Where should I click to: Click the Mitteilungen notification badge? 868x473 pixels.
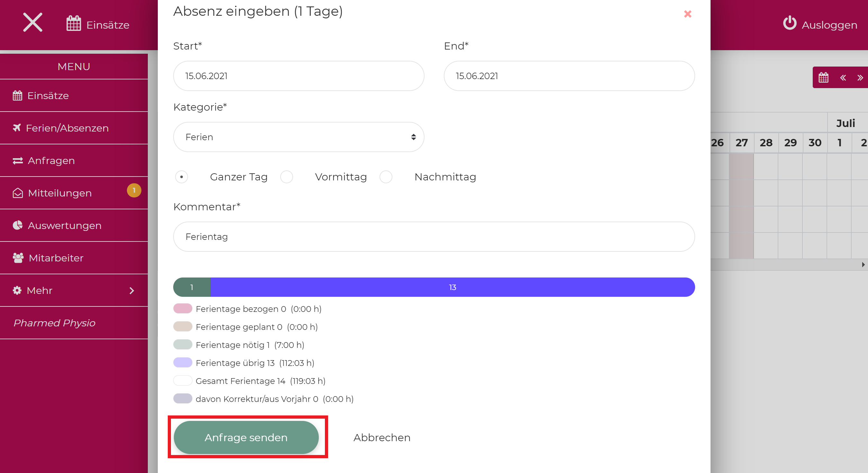(x=134, y=190)
